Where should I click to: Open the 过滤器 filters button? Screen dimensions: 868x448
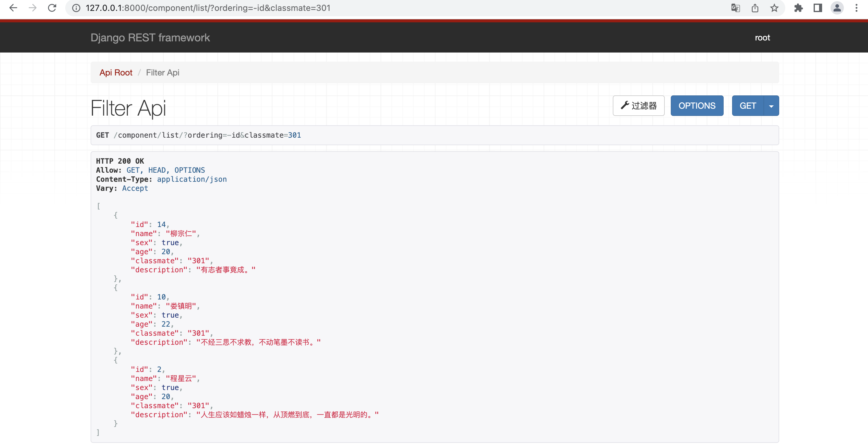pos(638,106)
